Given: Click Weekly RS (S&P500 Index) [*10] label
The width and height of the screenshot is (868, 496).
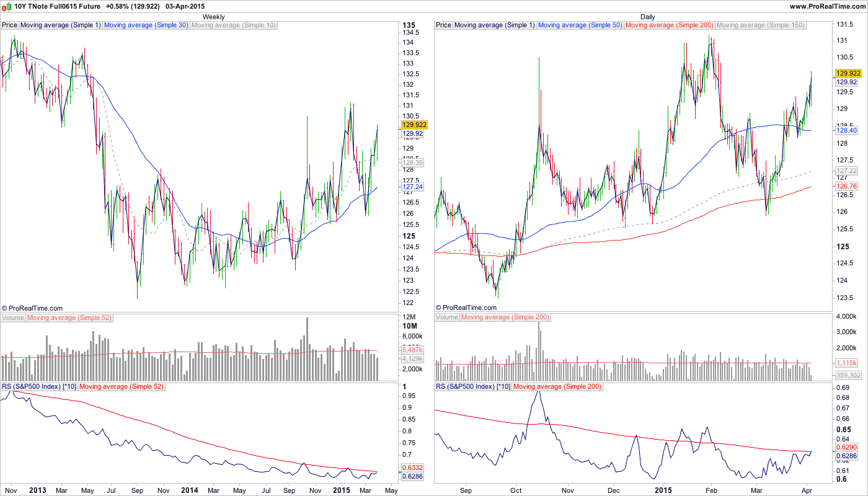Looking at the screenshot, I should tap(40, 386).
